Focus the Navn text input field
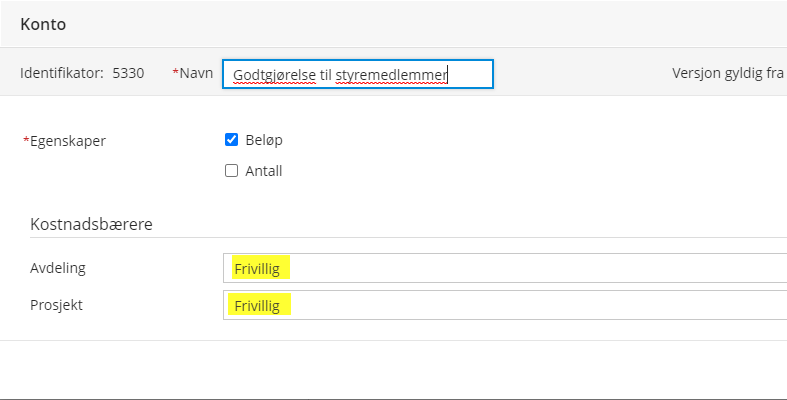 coord(358,74)
